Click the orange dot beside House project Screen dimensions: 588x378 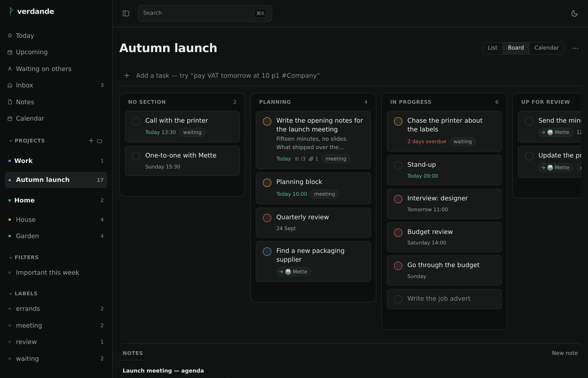[10, 220]
